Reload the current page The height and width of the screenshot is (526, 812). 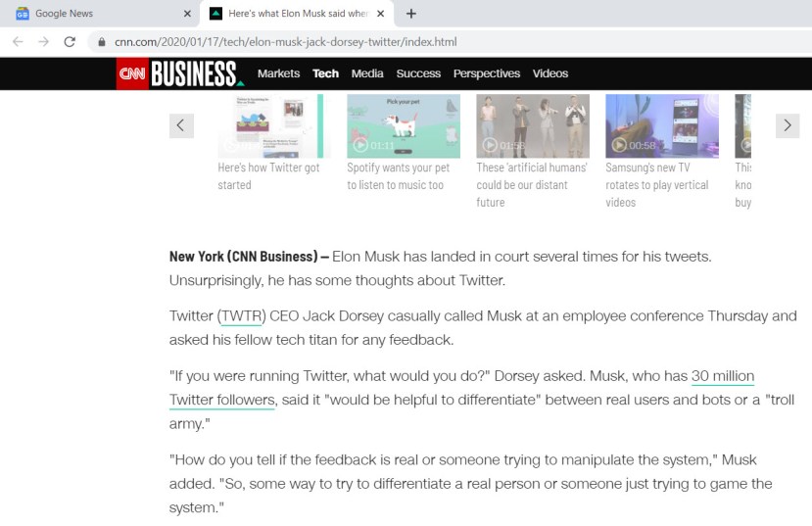click(x=70, y=42)
